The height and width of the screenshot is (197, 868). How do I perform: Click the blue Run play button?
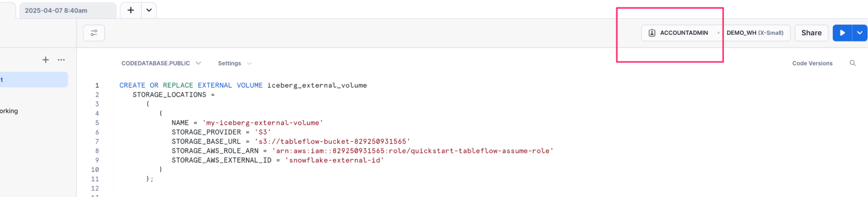tap(842, 33)
